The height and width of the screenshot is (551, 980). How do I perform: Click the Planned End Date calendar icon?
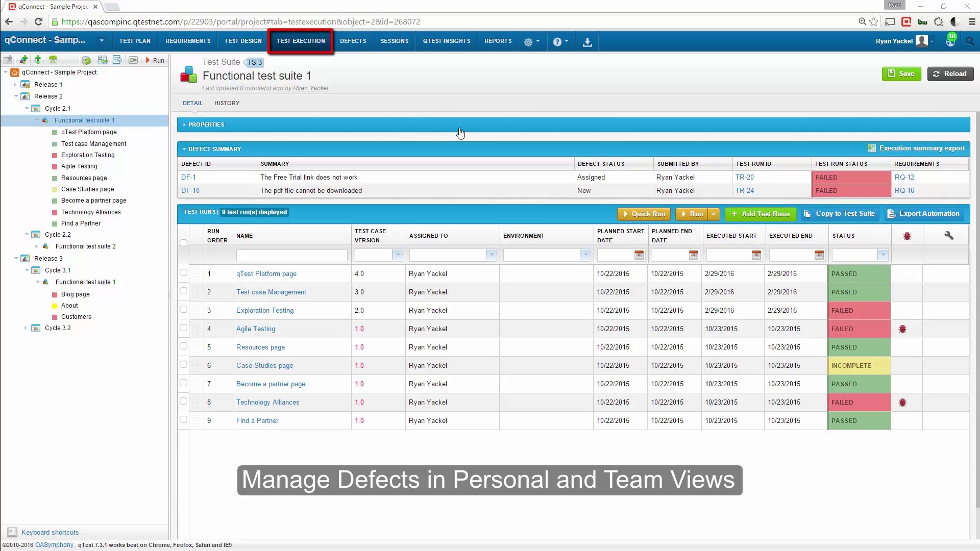click(693, 255)
